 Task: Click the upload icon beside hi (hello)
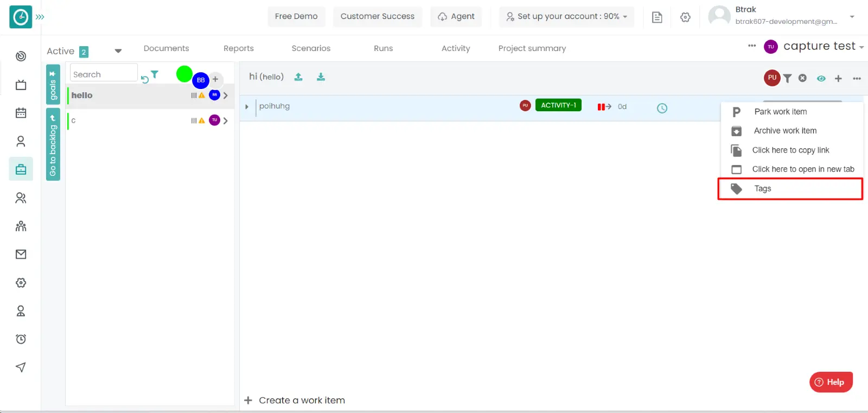298,77
